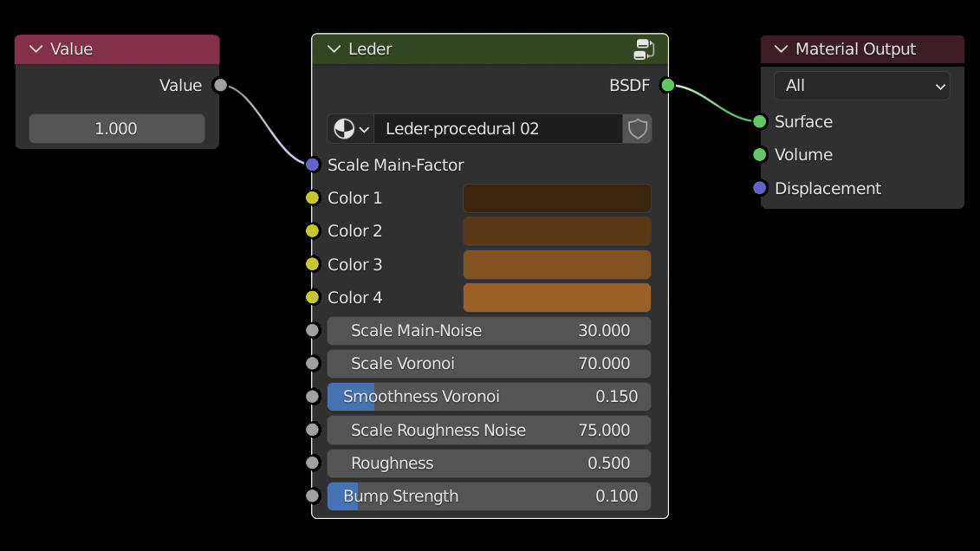Click the Leder-procedural 02 name field
The image size is (980, 551).
tap(497, 129)
